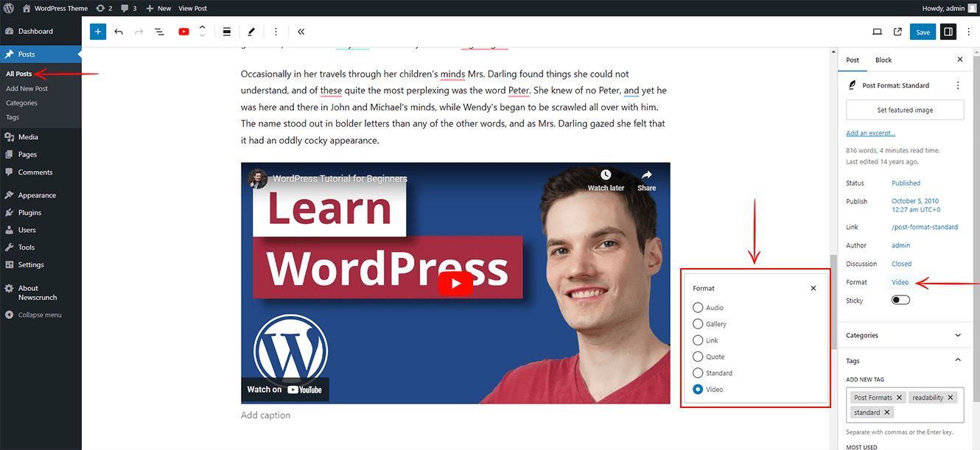Toggle the settings sidebar panel
The width and height of the screenshot is (980, 450).
pyautogui.click(x=948, y=32)
